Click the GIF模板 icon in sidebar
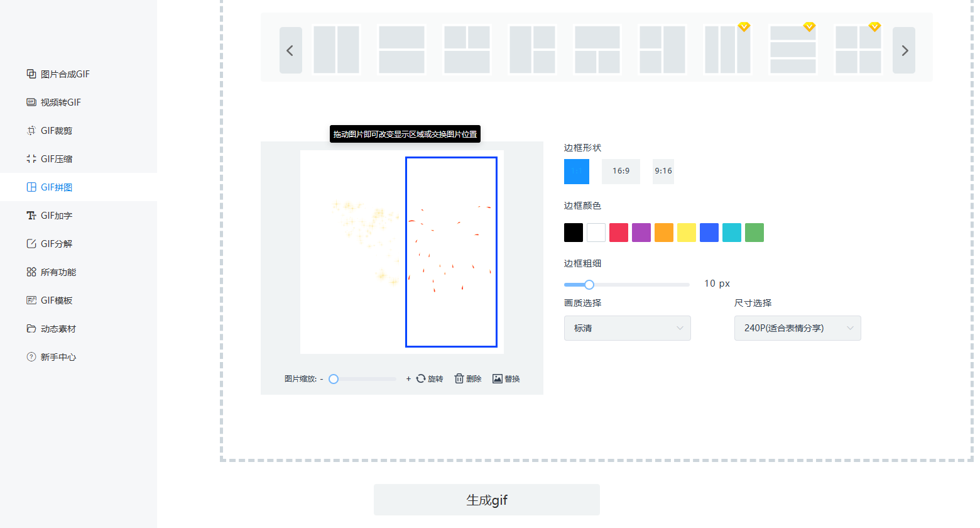 (31, 300)
